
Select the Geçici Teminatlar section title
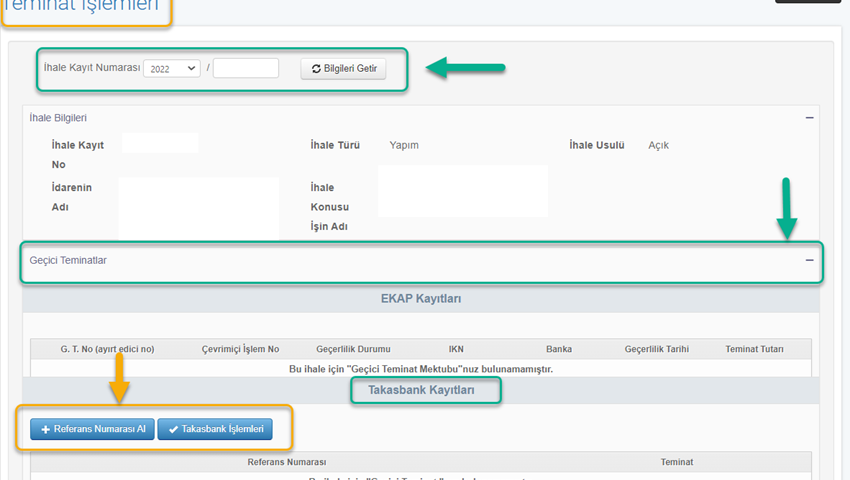point(68,260)
